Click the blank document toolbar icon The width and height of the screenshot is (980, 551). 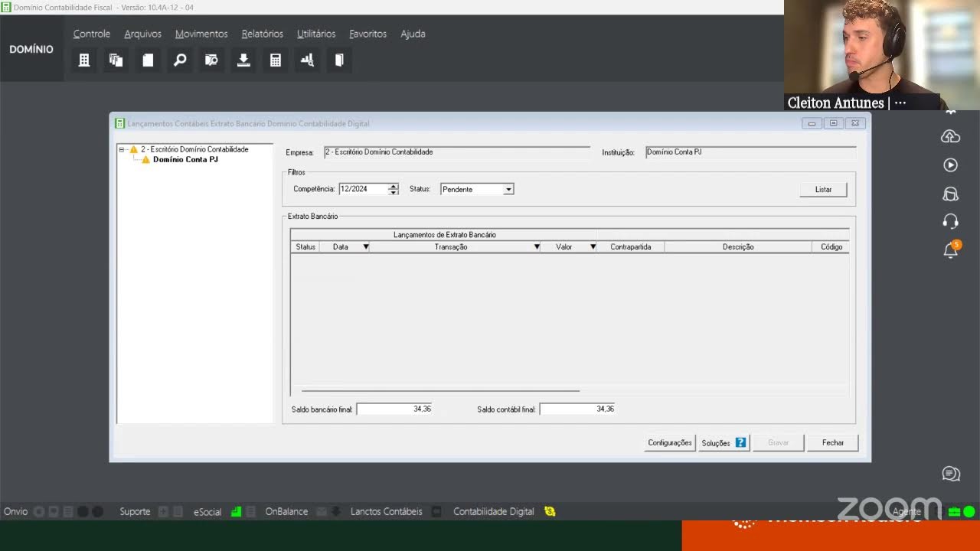[x=148, y=60]
